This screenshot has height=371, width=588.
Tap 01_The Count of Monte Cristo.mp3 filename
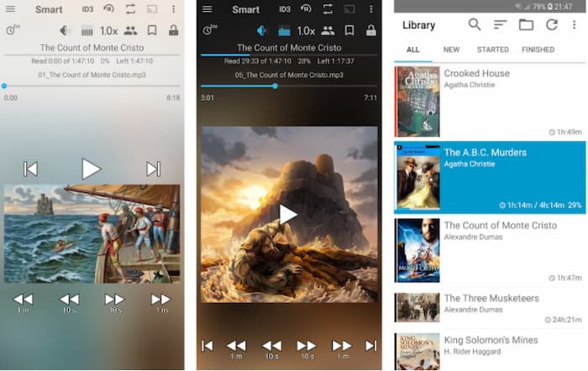click(92, 75)
